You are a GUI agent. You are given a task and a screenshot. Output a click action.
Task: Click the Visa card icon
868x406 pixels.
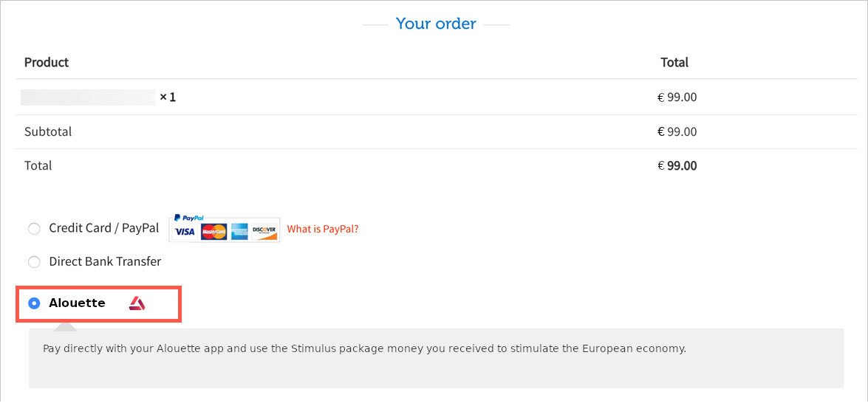coord(185,232)
